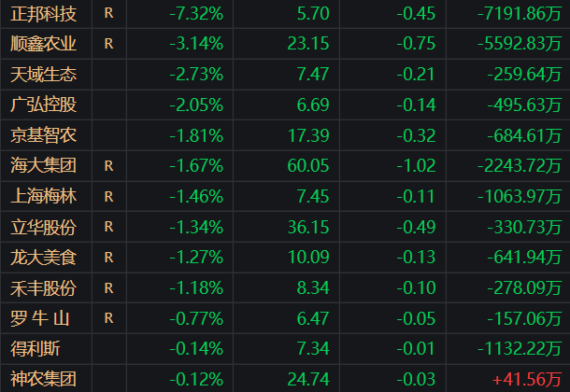The width and height of the screenshot is (570, 392).
Task: Click the R marker for 禾丰股份
Action: point(108,287)
